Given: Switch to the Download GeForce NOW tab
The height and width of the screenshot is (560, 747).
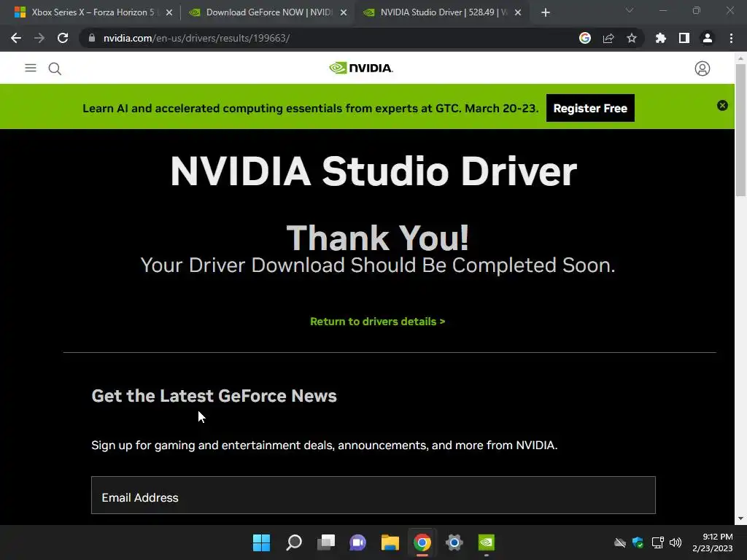Looking at the screenshot, I should click(x=267, y=12).
